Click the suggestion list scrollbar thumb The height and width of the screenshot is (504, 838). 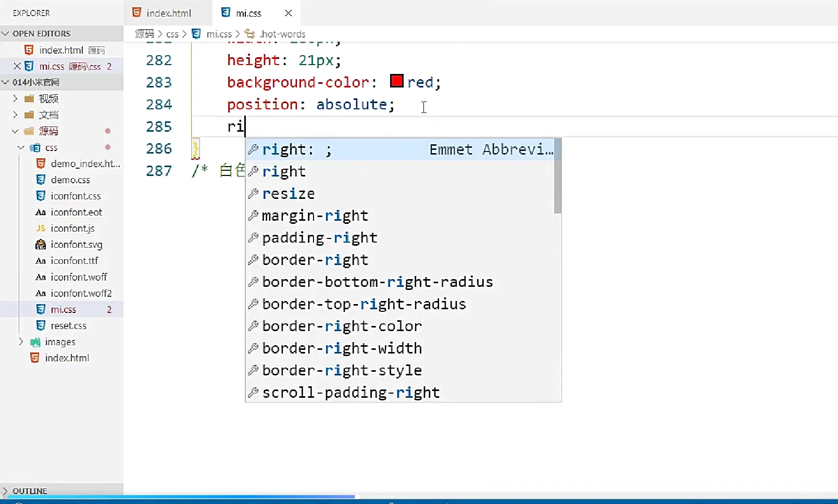pyautogui.click(x=558, y=176)
